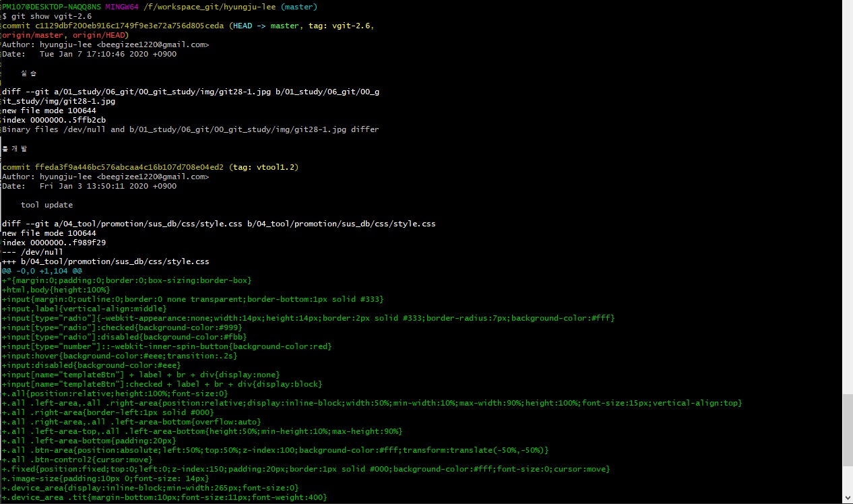
Task: Click the 'Binary files /dev/null' line
Action: click(190, 129)
